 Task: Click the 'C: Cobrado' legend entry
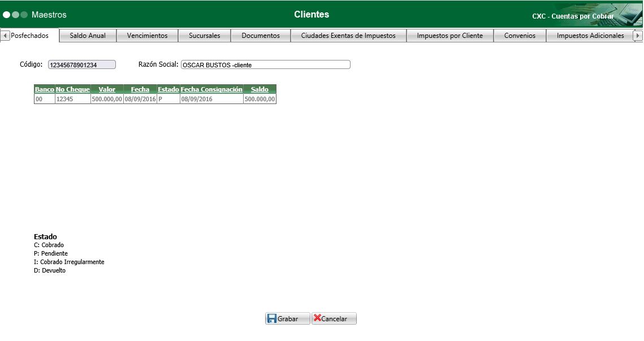pos(49,245)
